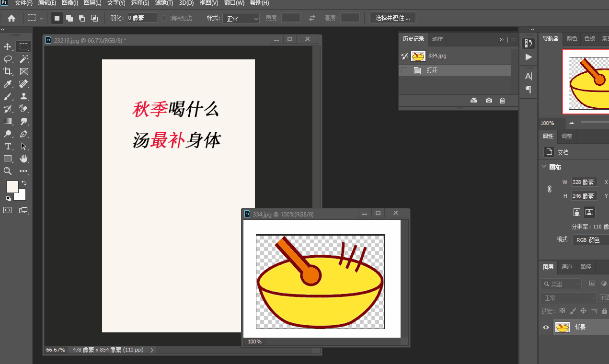609x364 pixels.
Task: Select the Eyedropper tool
Action: click(x=7, y=84)
